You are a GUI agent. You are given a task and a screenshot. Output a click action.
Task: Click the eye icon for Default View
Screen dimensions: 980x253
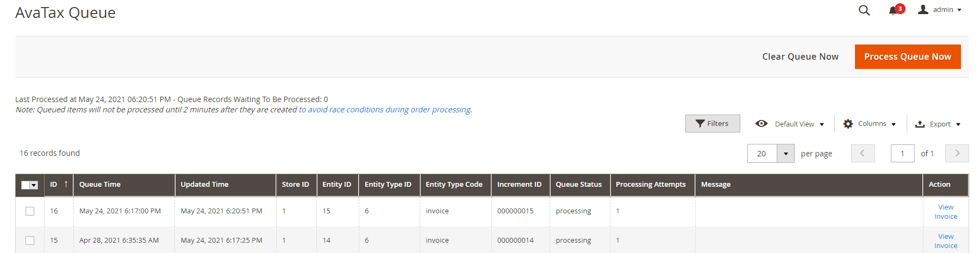point(761,124)
